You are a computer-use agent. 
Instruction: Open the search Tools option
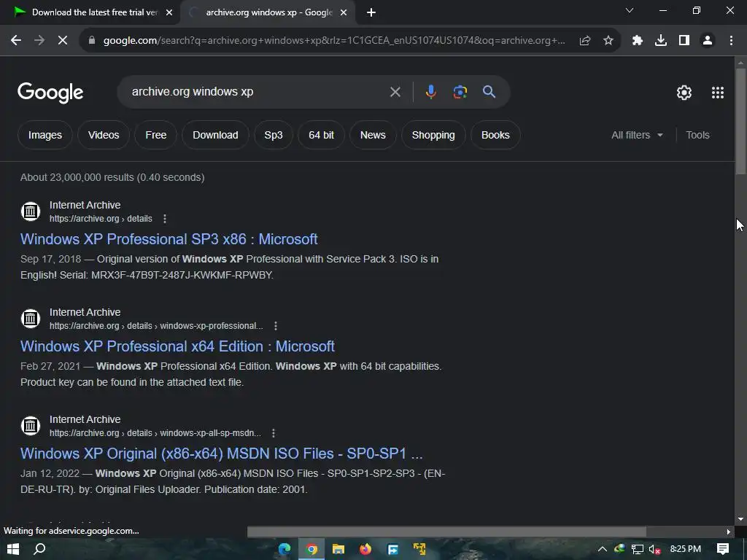coord(697,135)
